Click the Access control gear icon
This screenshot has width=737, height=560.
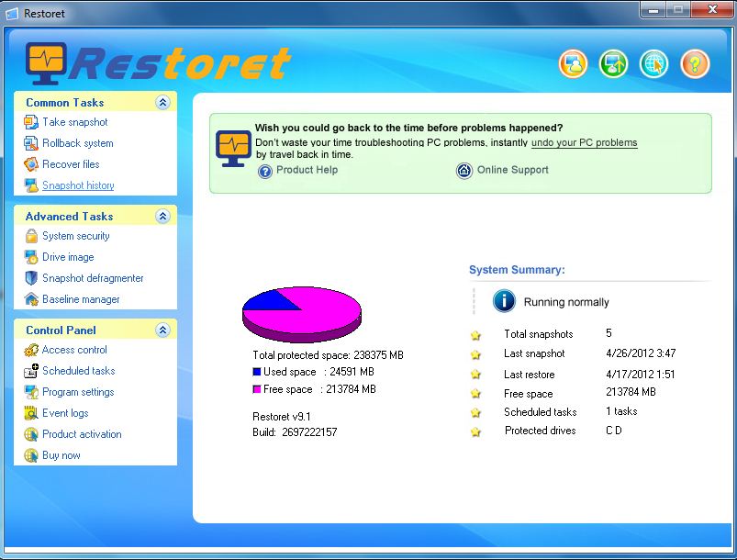[x=31, y=350]
